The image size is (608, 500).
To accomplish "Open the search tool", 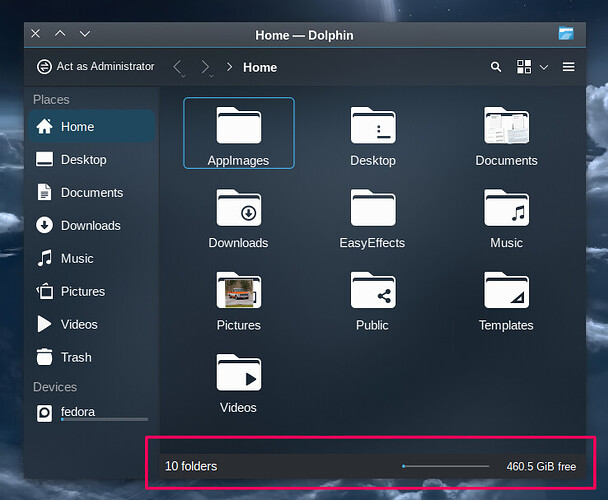I will coord(496,67).
